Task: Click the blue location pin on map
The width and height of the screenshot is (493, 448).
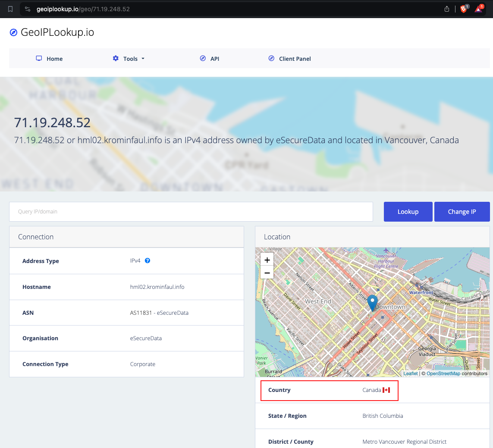Action: [373, 302]
